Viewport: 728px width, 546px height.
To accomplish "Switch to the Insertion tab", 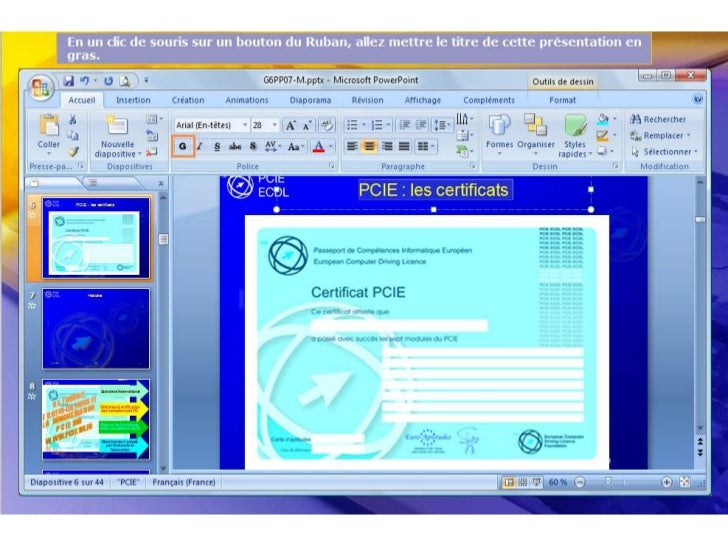I will pyautogui.click(x=133, y=100).
